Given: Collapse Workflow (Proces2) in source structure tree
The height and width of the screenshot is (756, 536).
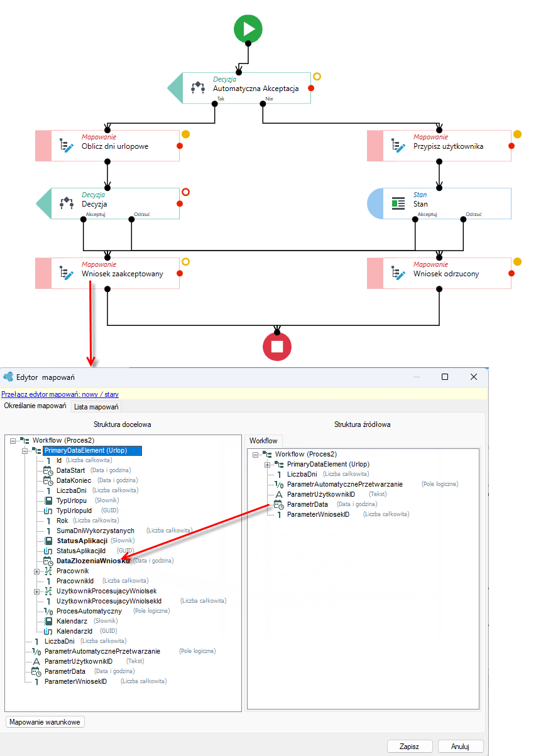Looking at the screenshot, I should tap(256, 454).
